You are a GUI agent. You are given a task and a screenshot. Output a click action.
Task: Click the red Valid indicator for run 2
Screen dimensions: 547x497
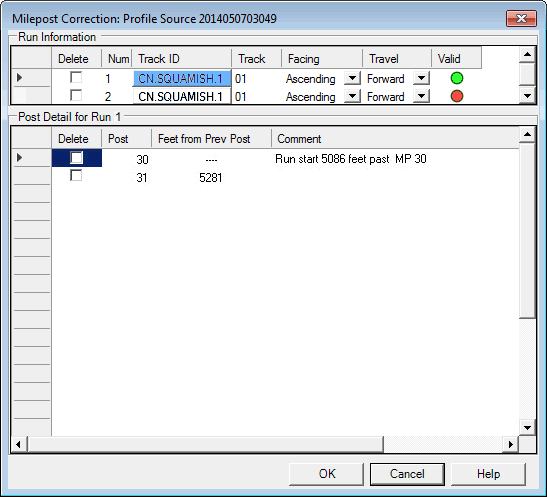coord(457,96)
